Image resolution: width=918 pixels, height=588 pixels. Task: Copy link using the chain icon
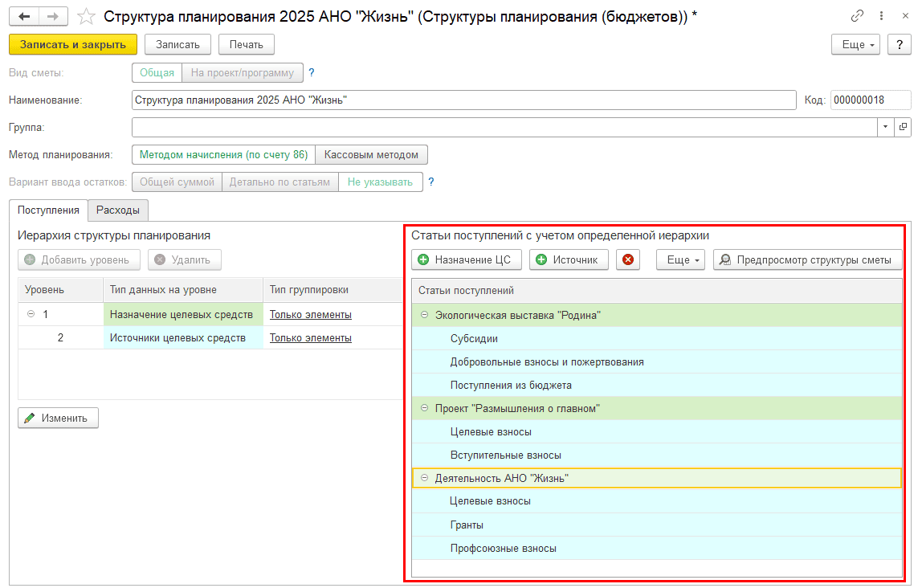point(858,17)
